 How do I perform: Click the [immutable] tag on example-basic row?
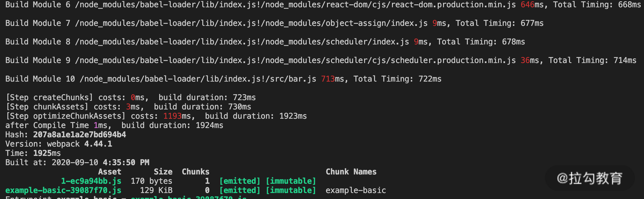291,190
